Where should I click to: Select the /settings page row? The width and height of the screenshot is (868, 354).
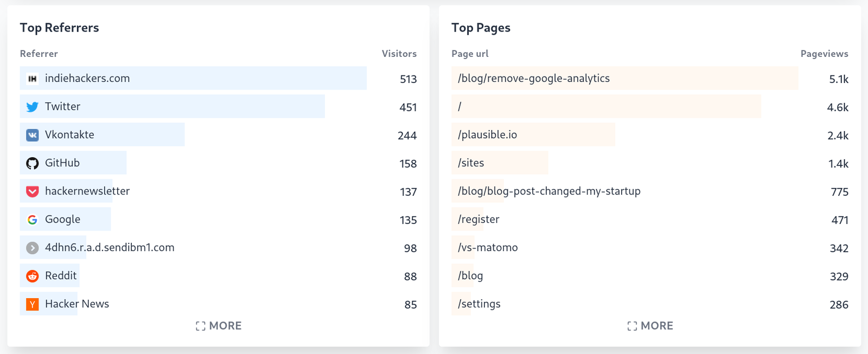479,304
